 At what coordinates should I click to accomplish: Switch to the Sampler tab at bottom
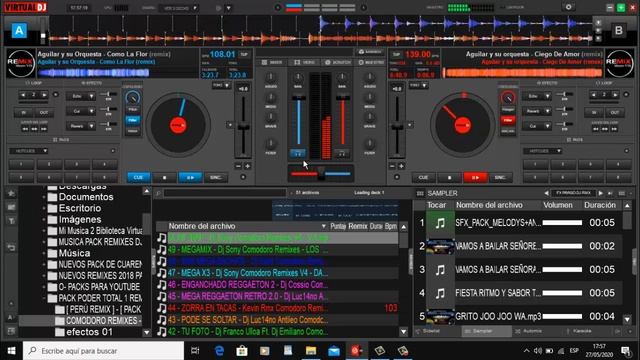487,331
